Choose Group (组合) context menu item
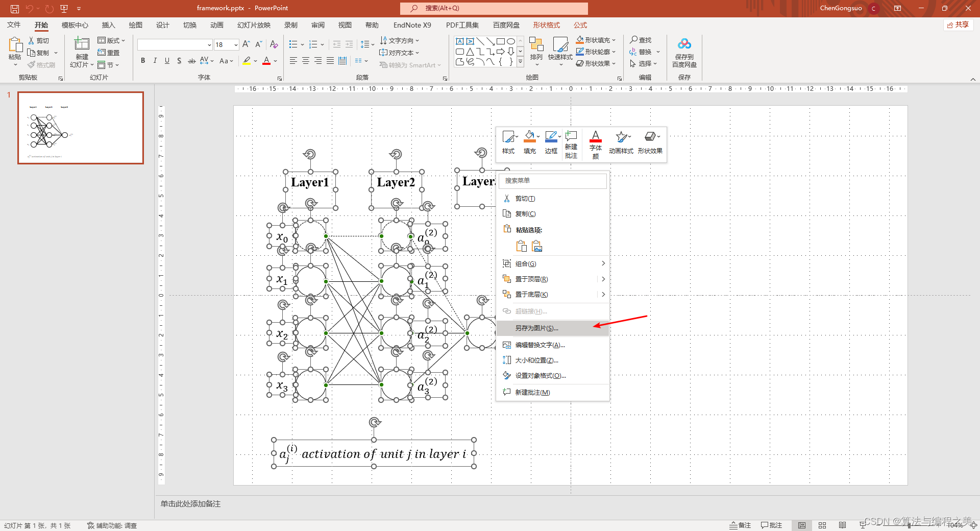Viewport: 980px width, 531px height. 553,264
